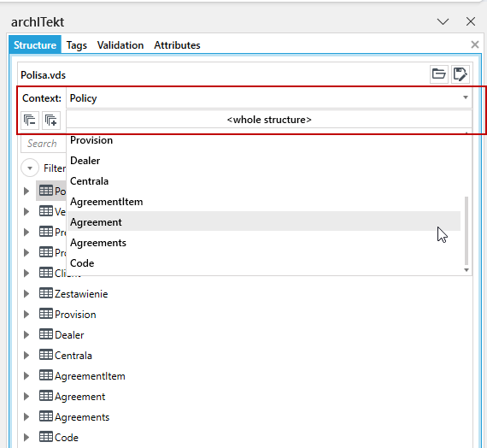Select Centrala table in tree

66,356
